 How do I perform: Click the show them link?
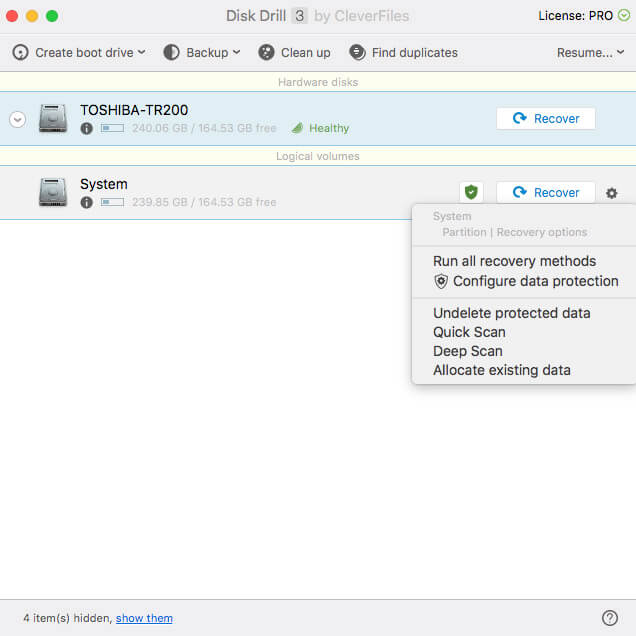(x=144, y=618)
